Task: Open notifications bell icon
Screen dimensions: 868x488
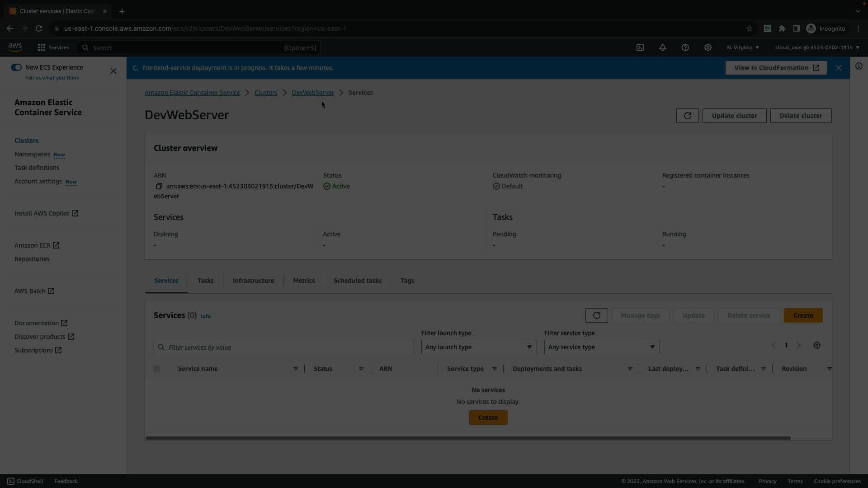Action: (663, 47)
